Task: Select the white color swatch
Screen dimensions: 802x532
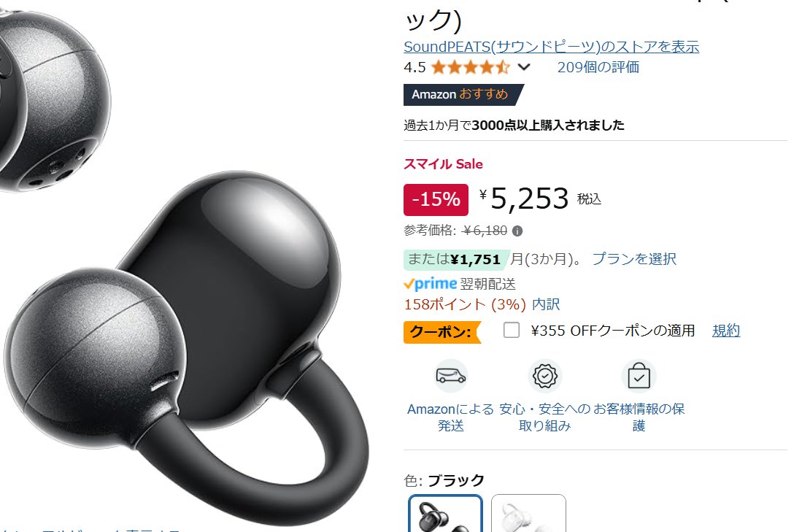Action: point(528,514)
